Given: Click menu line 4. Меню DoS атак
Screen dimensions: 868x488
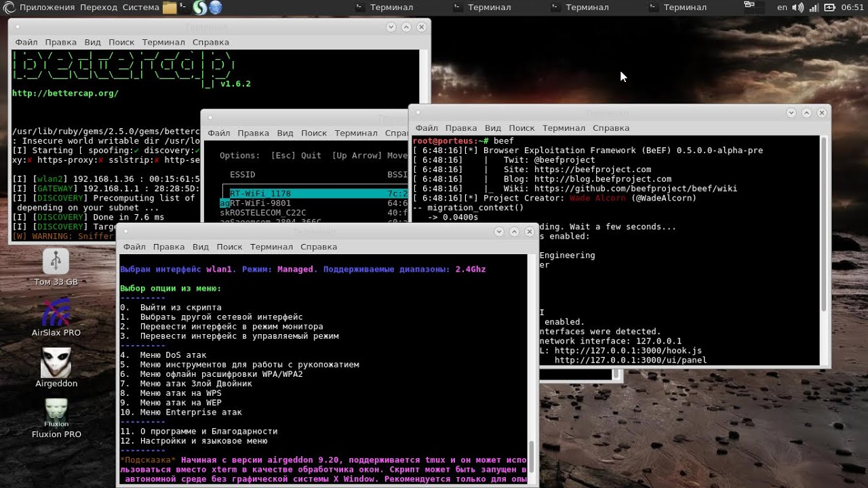Looking at the screenshot, I should [163, 355].
